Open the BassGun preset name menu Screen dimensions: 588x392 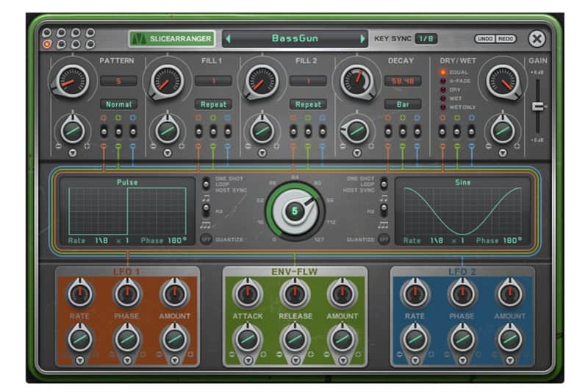295,38
